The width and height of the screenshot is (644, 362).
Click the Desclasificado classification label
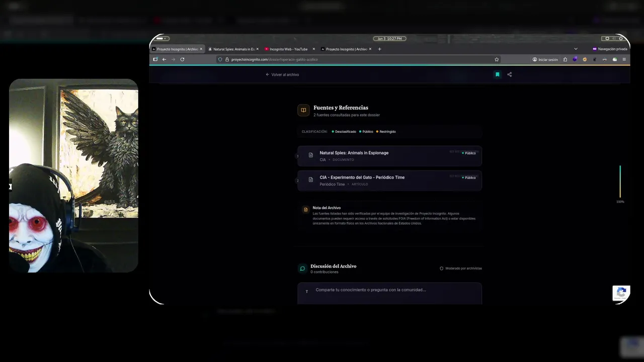point(344,132)
